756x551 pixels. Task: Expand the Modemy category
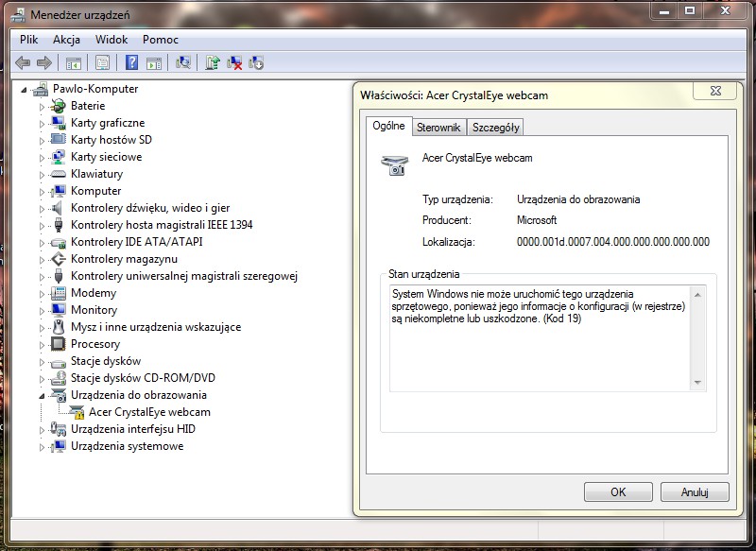[42, 294]
